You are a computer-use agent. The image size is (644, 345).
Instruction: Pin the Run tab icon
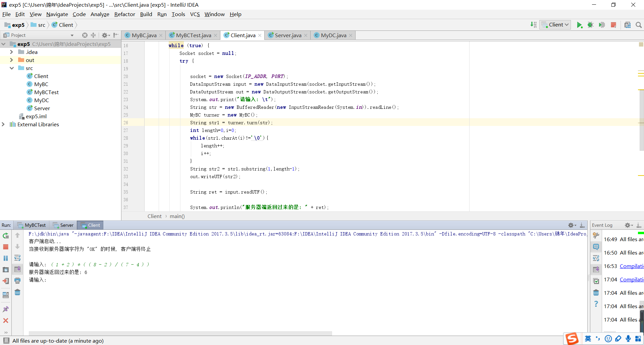tap(6, 309)
